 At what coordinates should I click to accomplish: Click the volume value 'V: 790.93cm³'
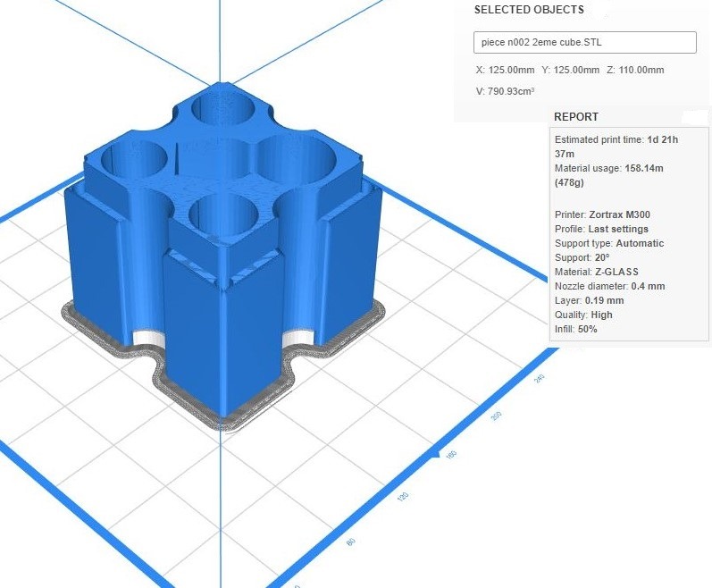pos(505,91)
